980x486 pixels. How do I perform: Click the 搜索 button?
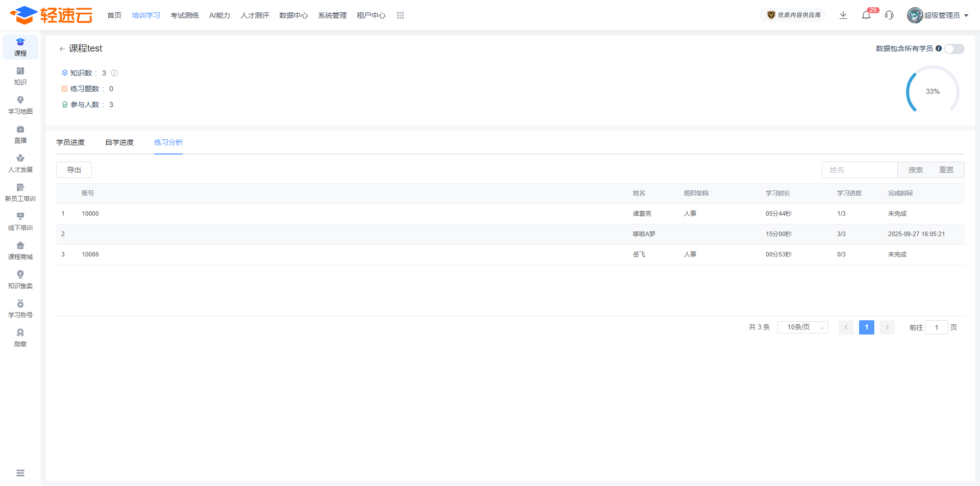[x=915, y=170]
